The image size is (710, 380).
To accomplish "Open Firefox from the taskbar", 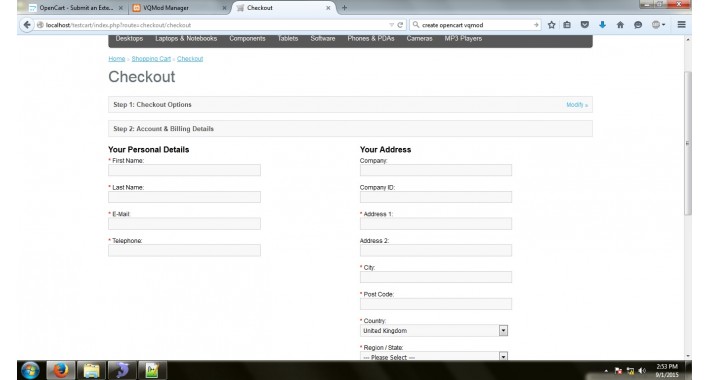I will (61, 370).
